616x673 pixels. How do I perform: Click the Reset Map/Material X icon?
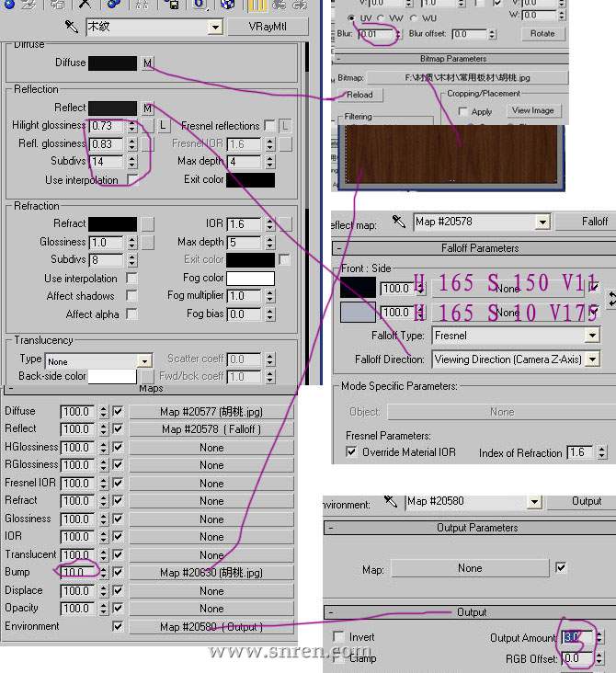tap(85, 5)
